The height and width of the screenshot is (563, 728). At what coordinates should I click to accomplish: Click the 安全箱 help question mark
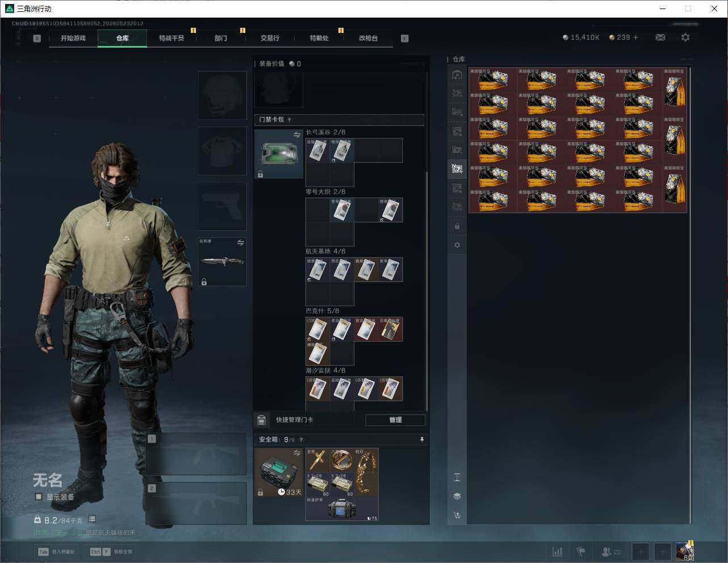(301, 440)
